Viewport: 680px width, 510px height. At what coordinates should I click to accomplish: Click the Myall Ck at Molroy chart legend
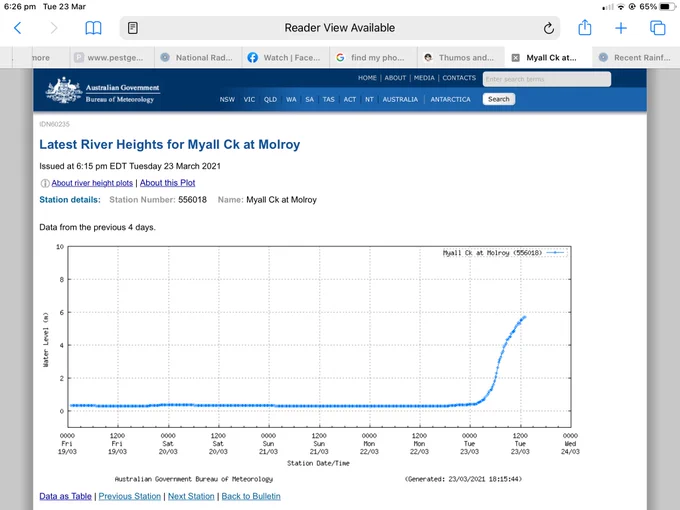click(503, 253)
